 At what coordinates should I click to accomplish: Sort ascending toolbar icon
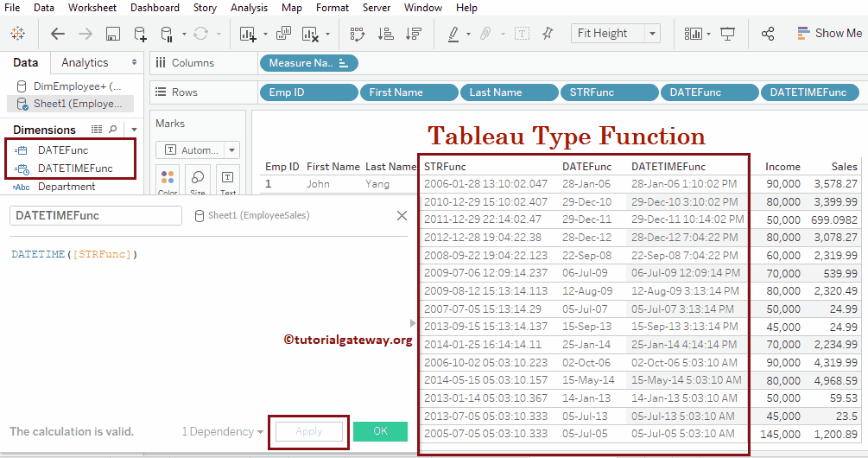point(385,34)
